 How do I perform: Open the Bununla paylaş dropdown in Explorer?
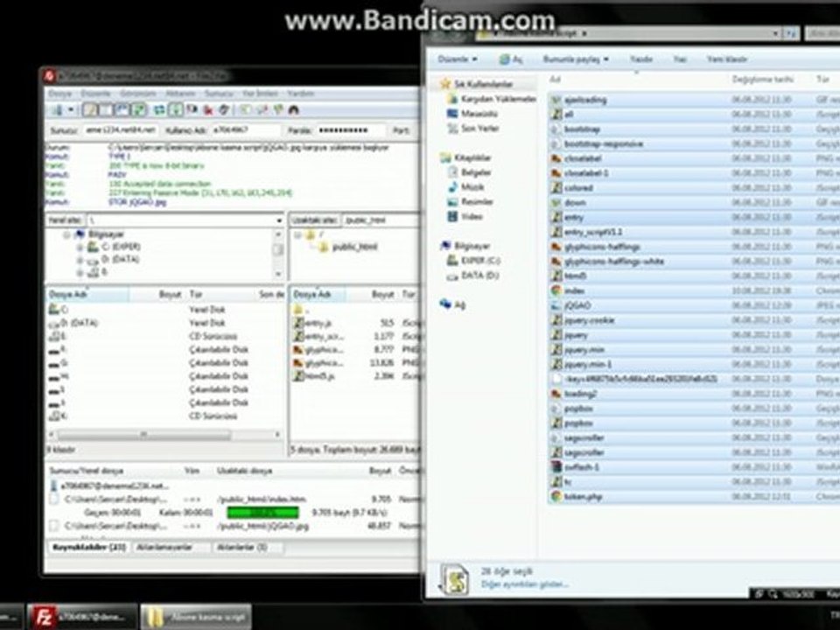(x=576, y=59)
